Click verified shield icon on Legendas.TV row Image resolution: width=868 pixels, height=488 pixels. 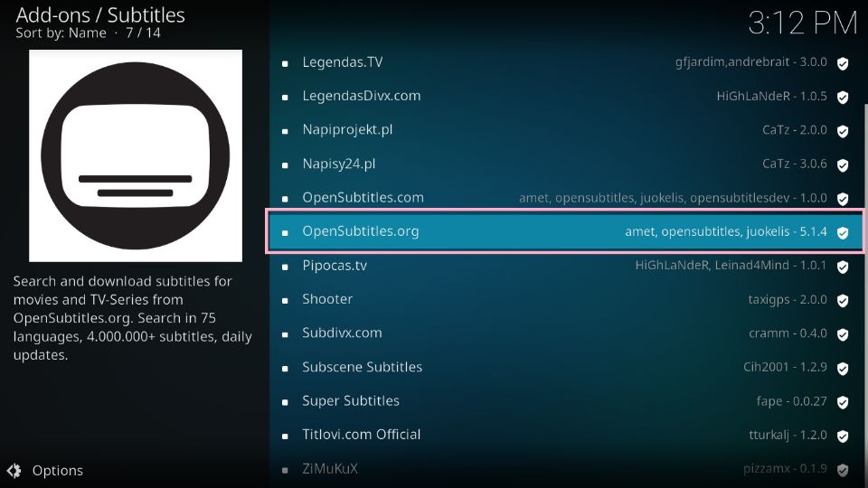(843, 63)
